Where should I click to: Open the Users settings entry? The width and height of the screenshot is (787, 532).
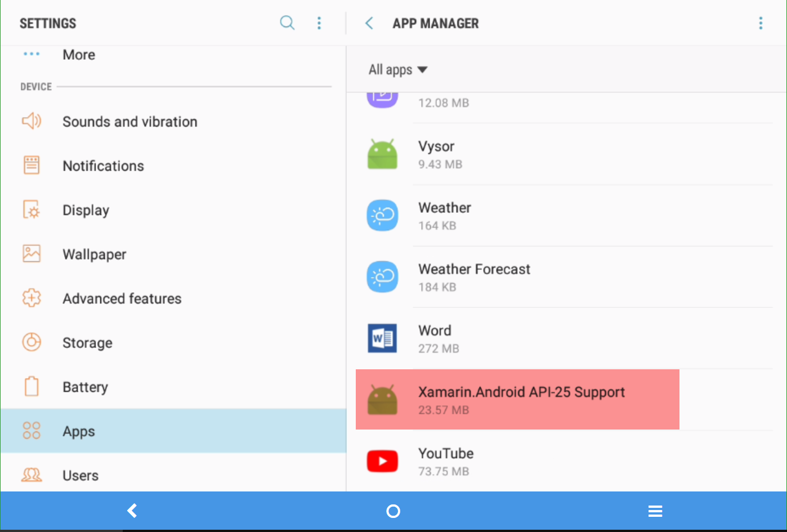tap(173, 472)
